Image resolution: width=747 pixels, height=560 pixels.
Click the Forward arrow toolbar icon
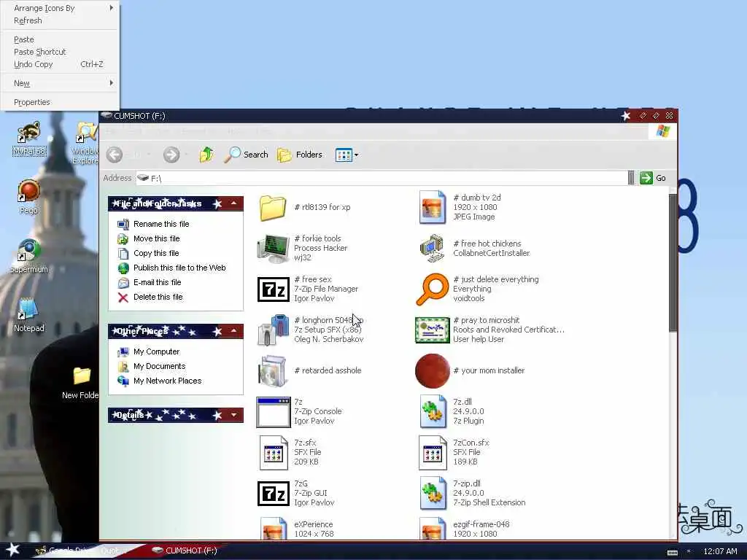coord(171,155)
